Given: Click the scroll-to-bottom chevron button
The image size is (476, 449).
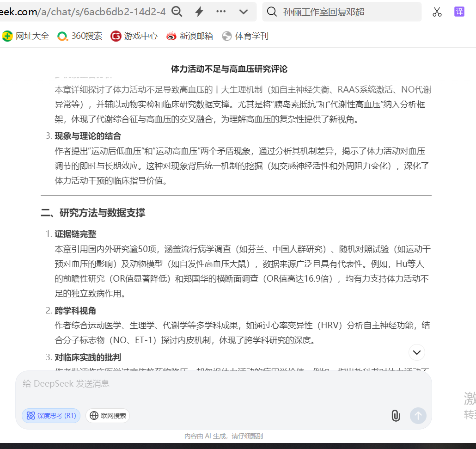Looking at the screenshot, I should 416,352.
